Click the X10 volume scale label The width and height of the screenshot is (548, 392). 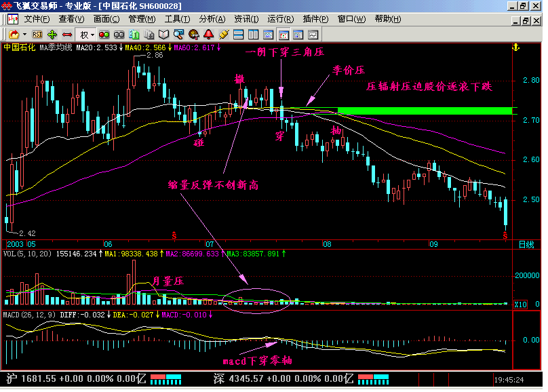tap(520, 305)
